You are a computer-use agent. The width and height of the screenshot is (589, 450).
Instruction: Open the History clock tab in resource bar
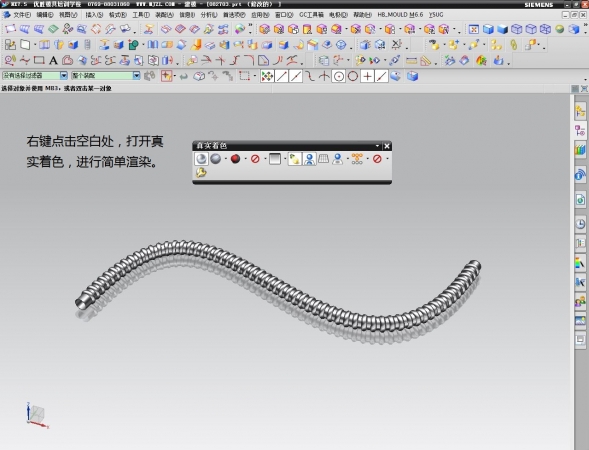click(580, 224)
